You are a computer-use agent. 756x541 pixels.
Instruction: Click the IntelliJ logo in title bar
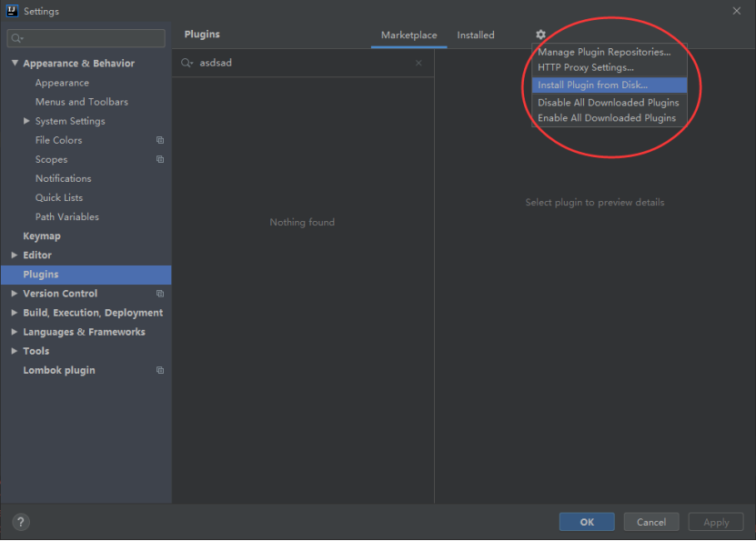click(x=12, y=11)
